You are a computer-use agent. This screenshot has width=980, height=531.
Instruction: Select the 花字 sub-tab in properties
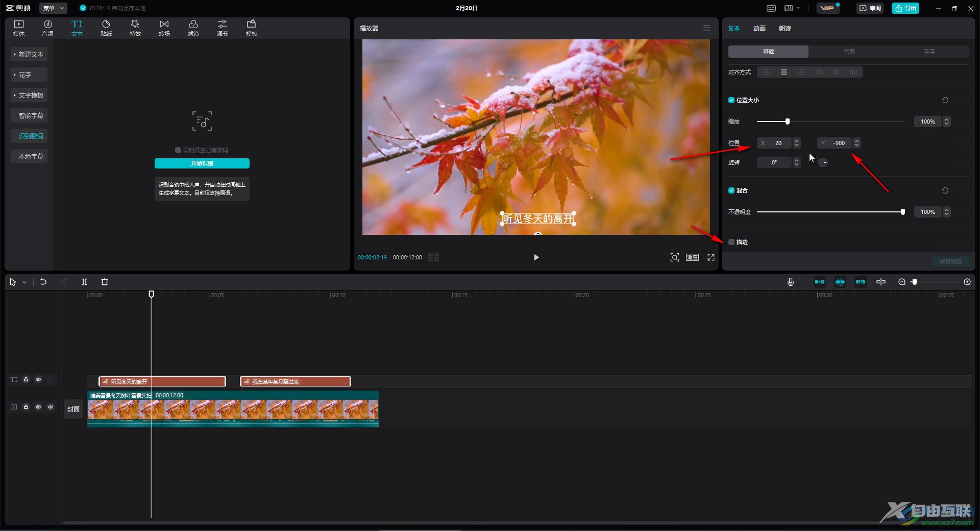(x=929, y=52)
